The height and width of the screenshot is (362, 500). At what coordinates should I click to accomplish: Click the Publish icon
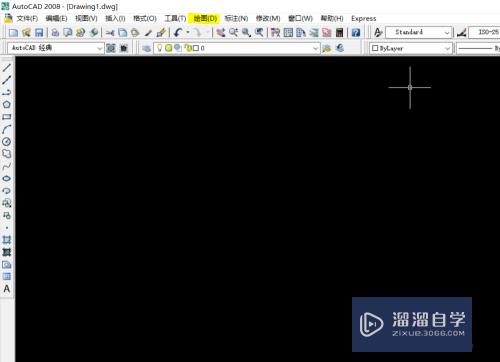[x=81, y=32]
